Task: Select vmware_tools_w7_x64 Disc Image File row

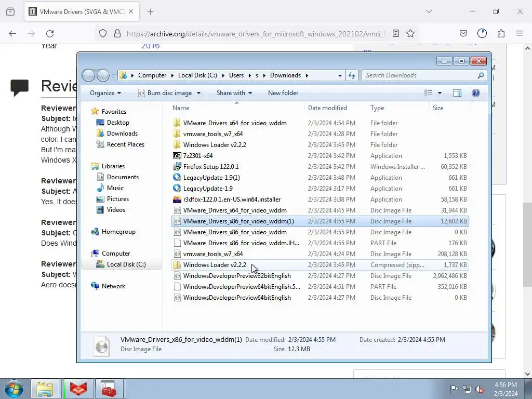Action: pyautogui.click(x=320, y=254)
